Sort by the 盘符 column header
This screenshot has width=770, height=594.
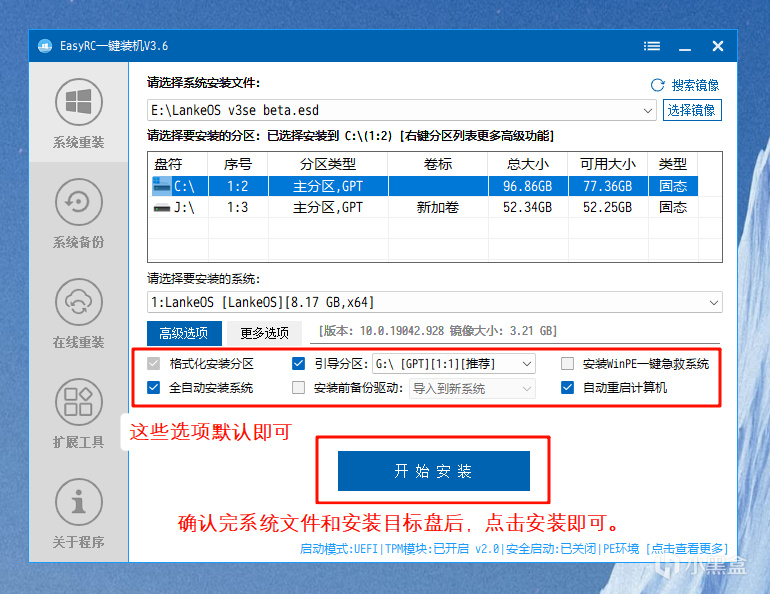pos(178,164)
